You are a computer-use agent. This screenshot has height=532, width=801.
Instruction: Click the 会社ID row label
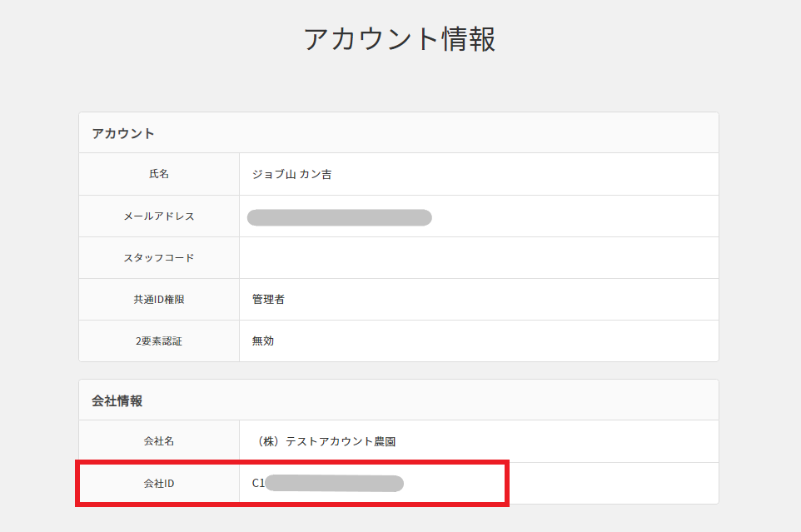(x=159, y=484)
